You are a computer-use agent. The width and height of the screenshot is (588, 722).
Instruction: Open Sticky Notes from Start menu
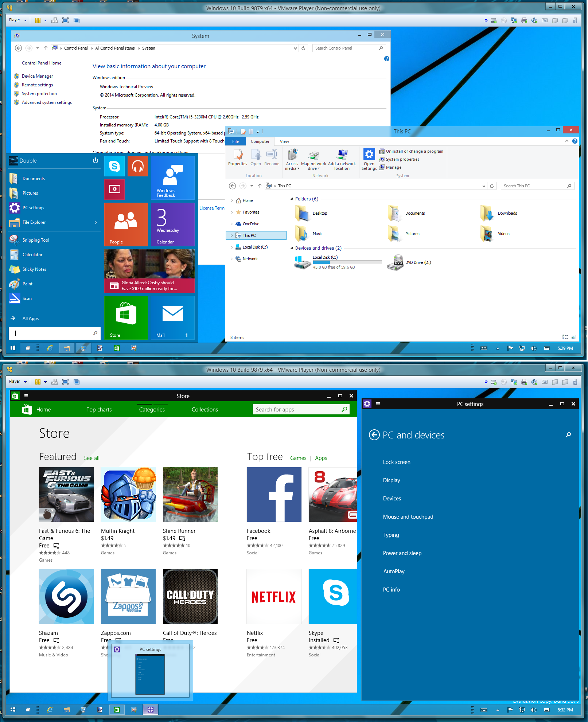click(x=35, y=269)
